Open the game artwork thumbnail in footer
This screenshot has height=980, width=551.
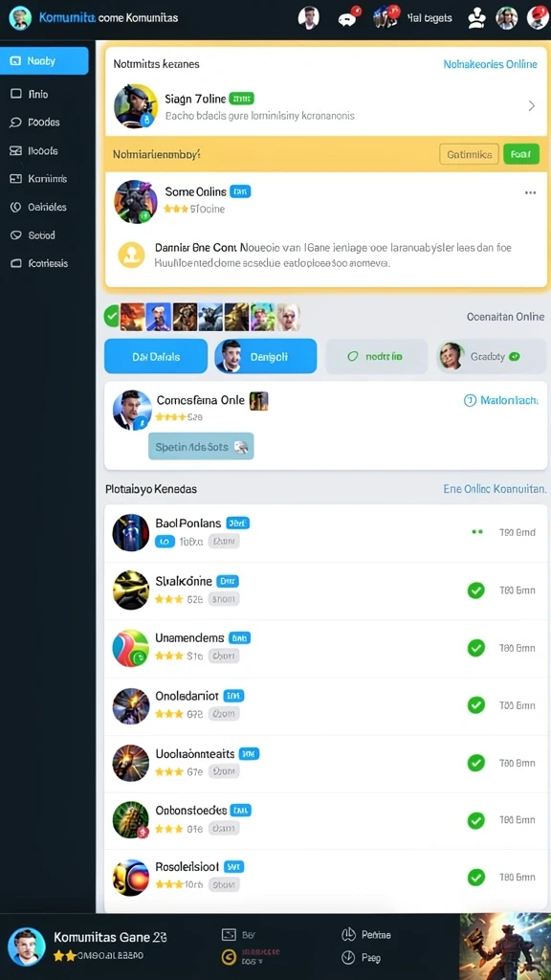pos(505,947)
